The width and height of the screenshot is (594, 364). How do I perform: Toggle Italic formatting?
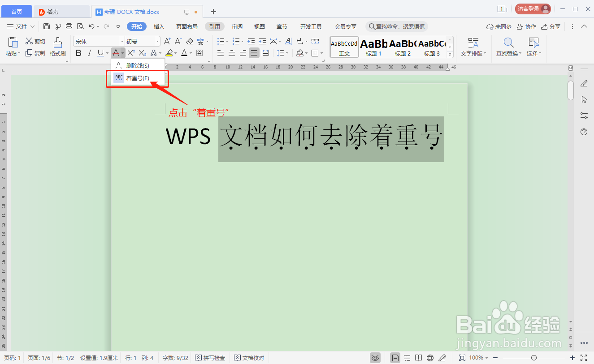89,53
